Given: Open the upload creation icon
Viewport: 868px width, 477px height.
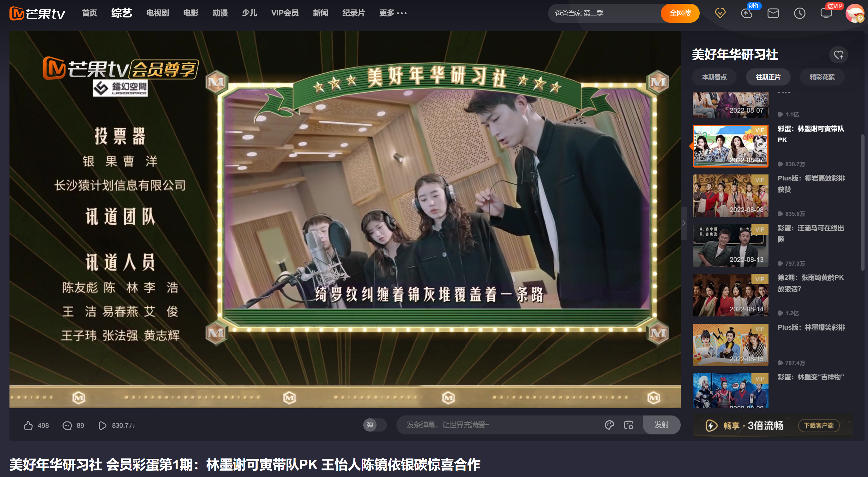Looking at the screenshot, I should click(x=746, y=13).
